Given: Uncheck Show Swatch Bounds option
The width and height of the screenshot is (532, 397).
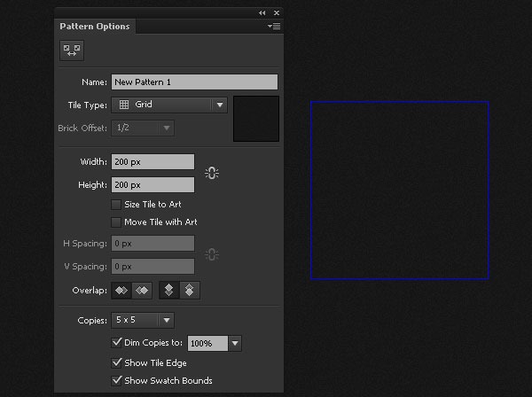Looking at the screenshot, I should 116,381.
